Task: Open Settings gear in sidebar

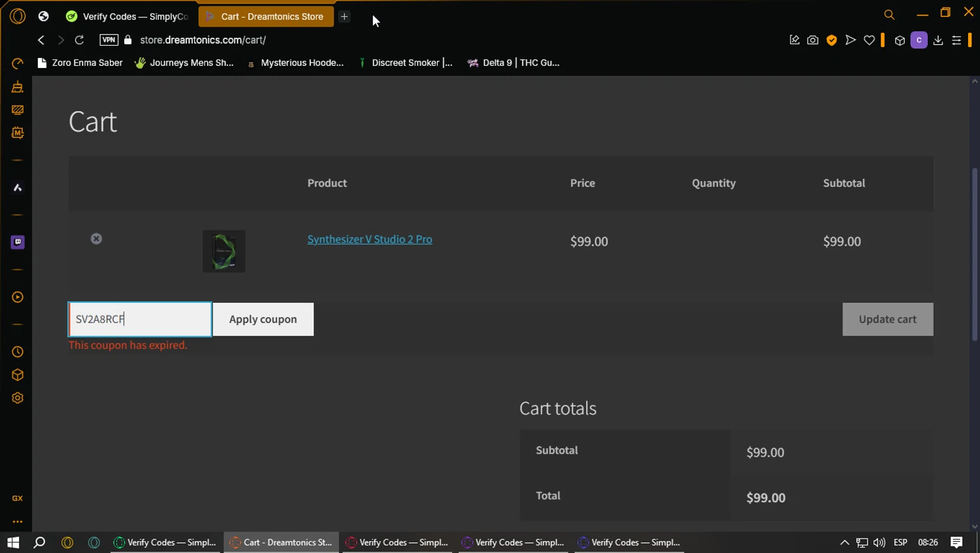Action: click(18, 398)
